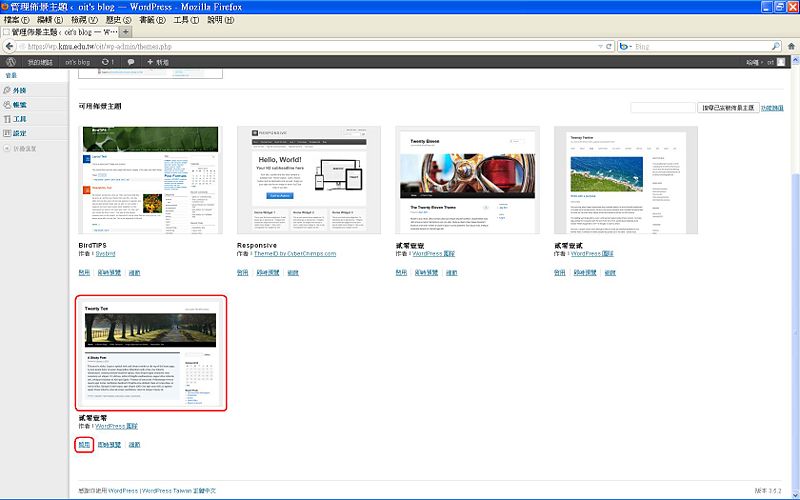The height and width of the screenshot is (500, 800).
Task: Delete the Twenty Ten theme
Action: point(134,444)
